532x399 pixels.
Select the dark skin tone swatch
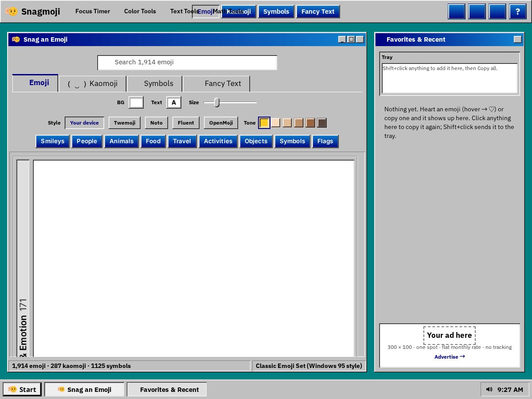point(322,123)
